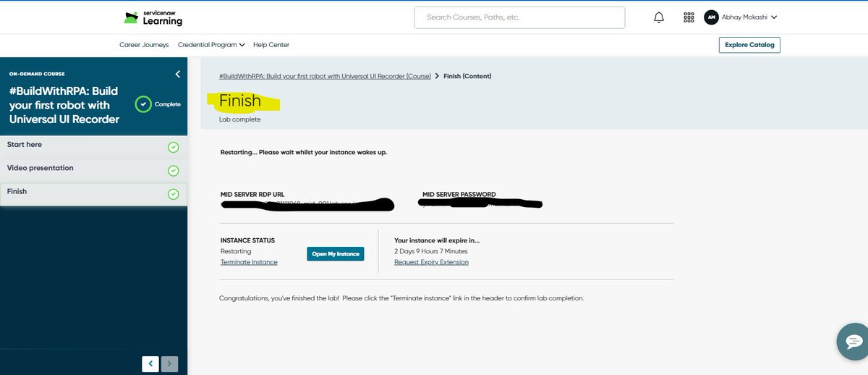Open the Help Center menu item
This screenshot has height=375, width=868.
[271, 45]
